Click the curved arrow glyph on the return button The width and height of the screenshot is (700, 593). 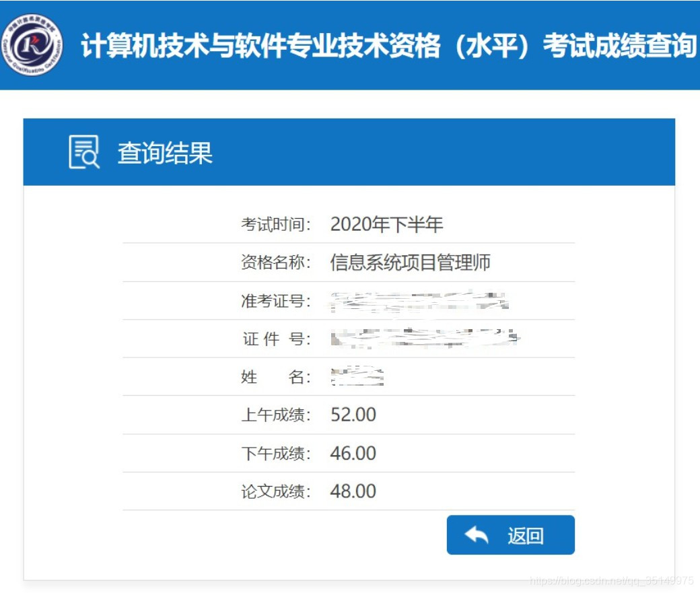pos(475,534)
